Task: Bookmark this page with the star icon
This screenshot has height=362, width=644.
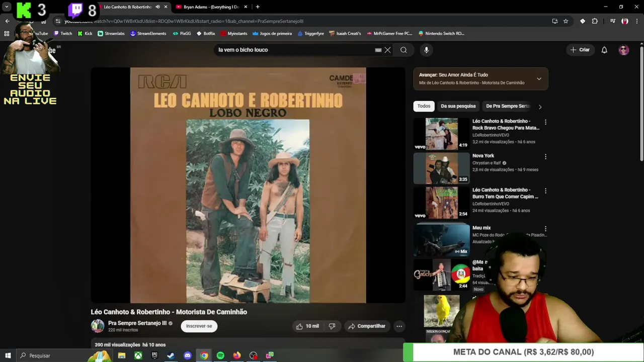Action: 566,21
